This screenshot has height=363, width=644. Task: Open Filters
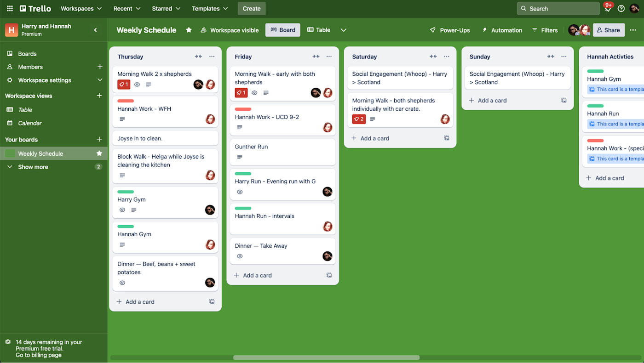tap(545, 30)
